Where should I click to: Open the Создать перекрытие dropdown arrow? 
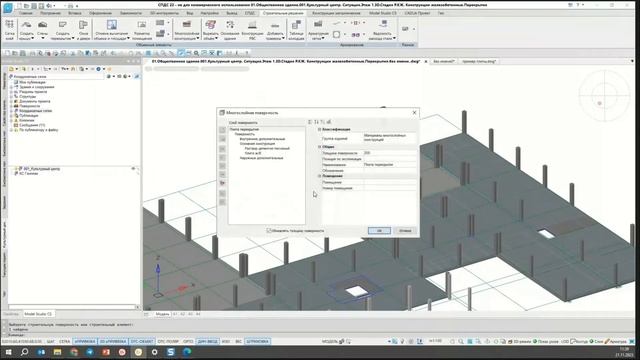(73, 38)
